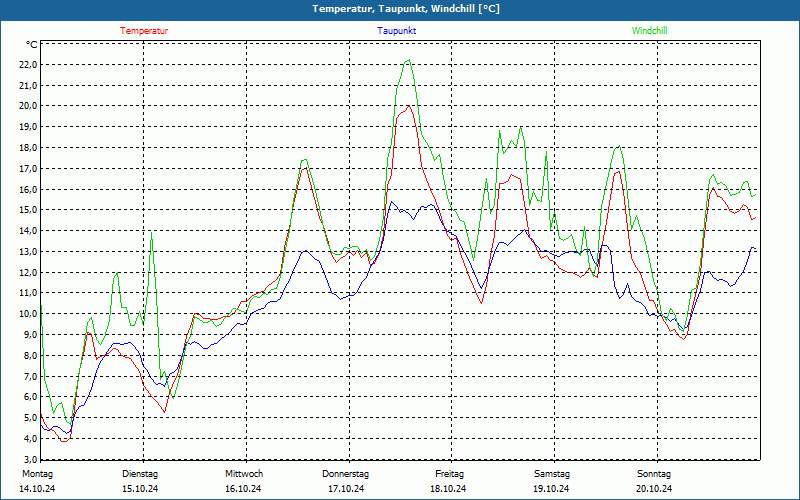800x500 pixels.
Task: Click the date 16.10.24
Action: (x=243, y=489)
